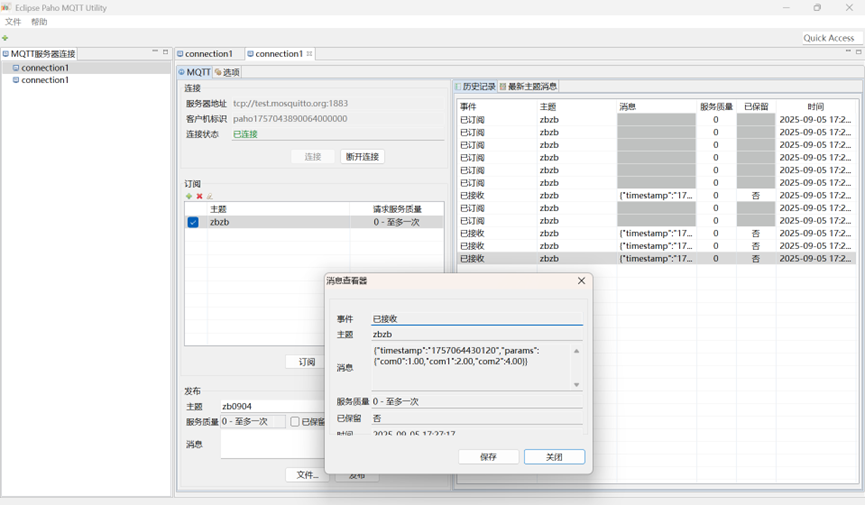Click 保存 in the message viewer

pyautogui.click(x=488, y=457)
